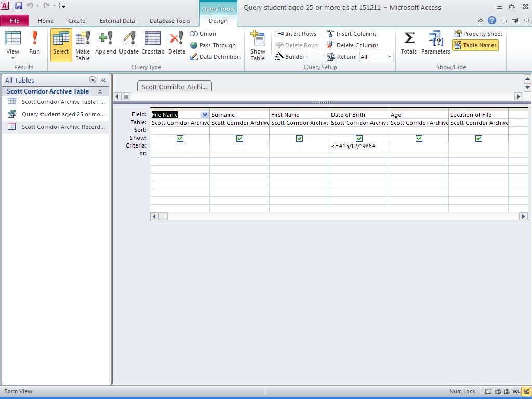Choose the Crosstab query type

[153, 43]
